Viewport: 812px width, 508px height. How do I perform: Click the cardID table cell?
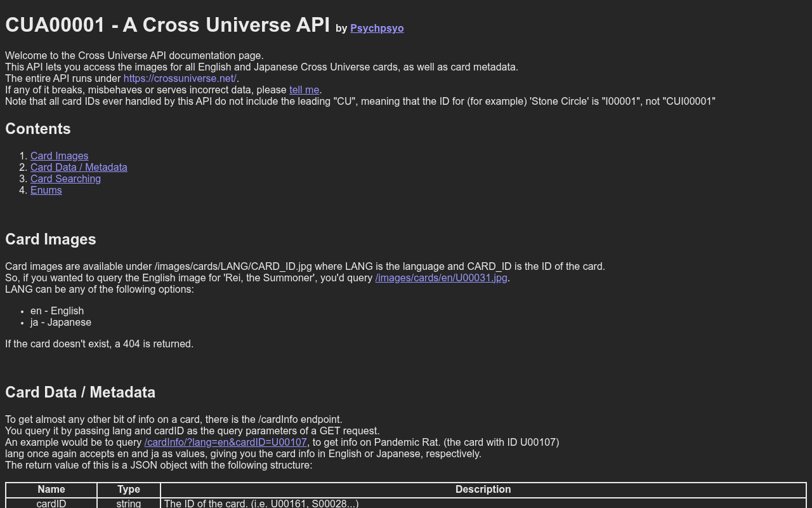pos(51,503)
